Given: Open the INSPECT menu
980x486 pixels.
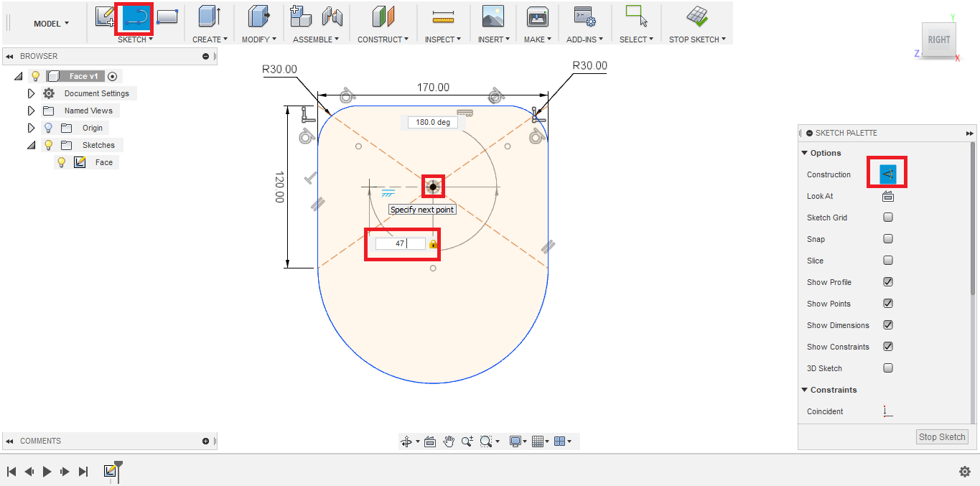Looking at the screenshot, I should [444, 39].
